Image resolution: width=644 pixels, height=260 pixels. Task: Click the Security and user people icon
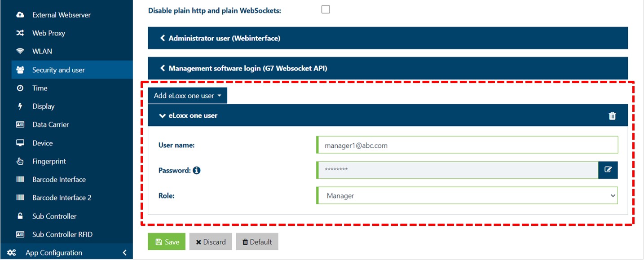click(x=20, y=70)
